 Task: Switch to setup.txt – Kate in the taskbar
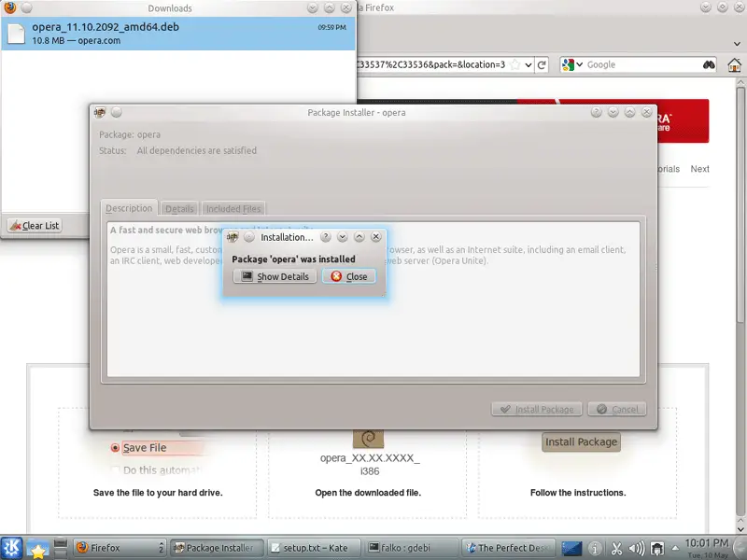[315, 548]
